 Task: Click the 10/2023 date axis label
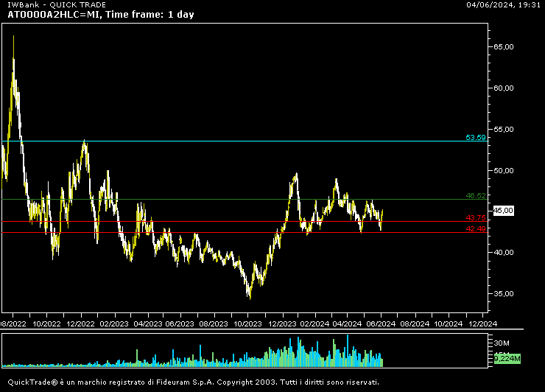[x=247, y=323]
